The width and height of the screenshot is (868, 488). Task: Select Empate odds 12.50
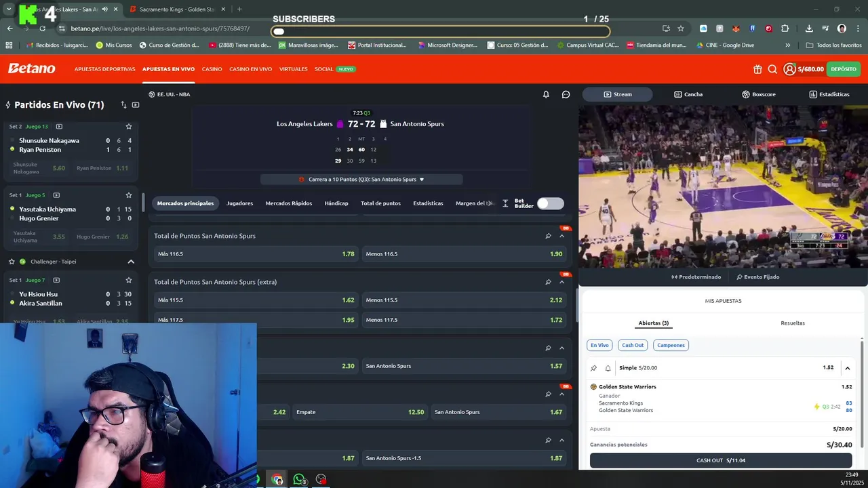click(360, 412)
